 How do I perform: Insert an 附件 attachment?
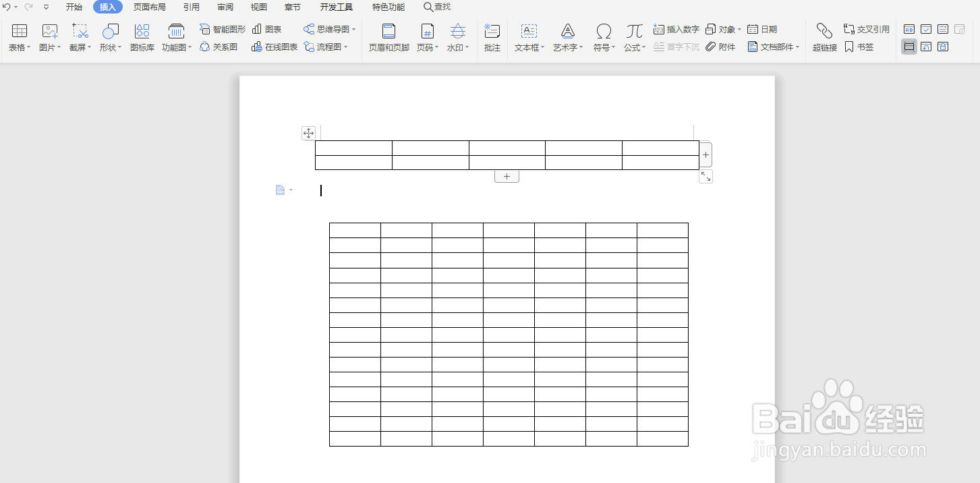click(x=721, y=47)
